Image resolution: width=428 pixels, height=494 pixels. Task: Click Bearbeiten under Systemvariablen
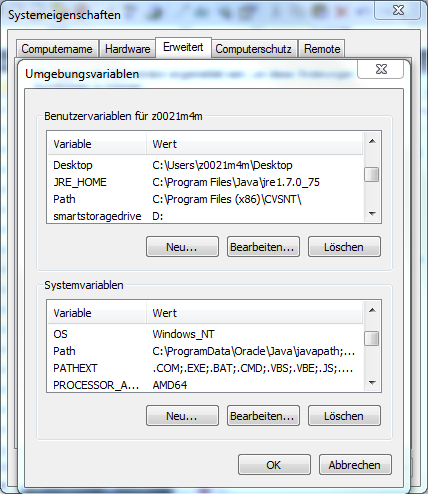click(x=263, y=416)
